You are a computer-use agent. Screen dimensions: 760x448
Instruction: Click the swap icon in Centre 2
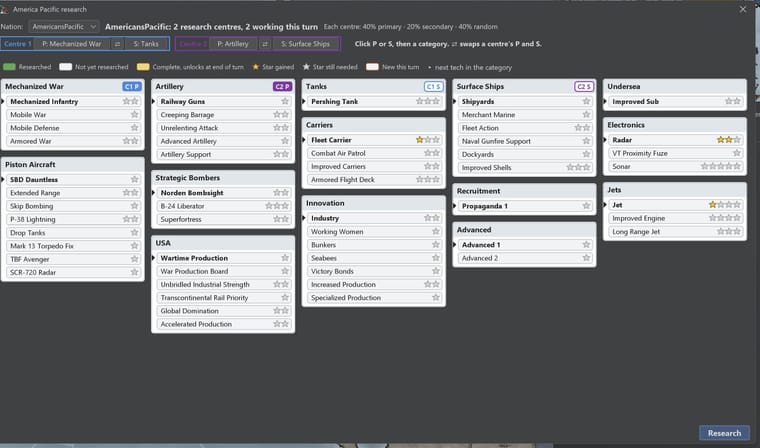(265, 44)
